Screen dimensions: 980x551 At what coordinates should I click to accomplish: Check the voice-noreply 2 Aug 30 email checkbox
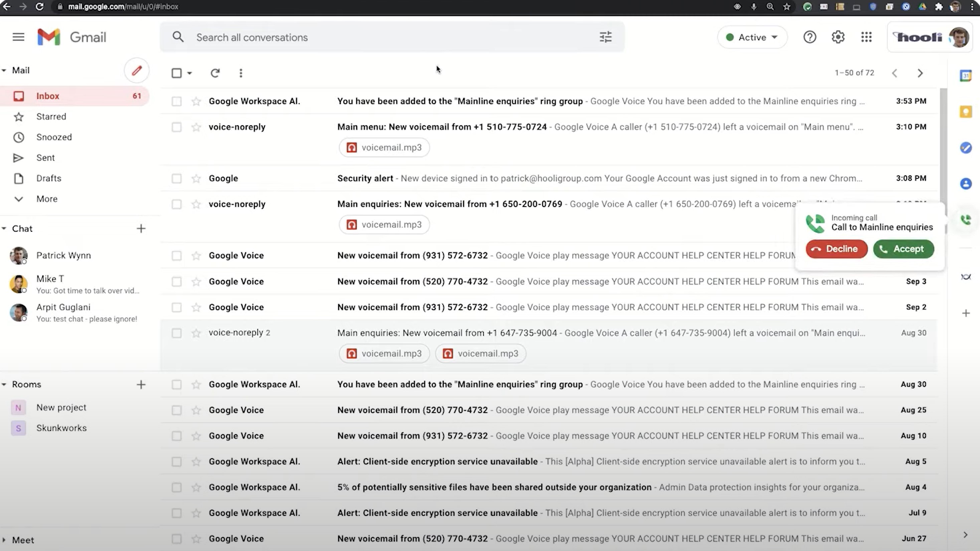(176, 333)
